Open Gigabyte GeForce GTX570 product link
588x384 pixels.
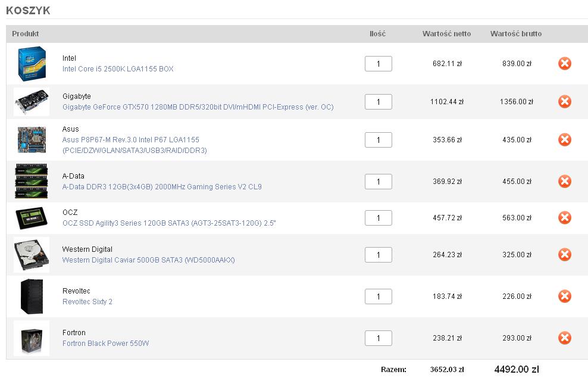(198, 107)
